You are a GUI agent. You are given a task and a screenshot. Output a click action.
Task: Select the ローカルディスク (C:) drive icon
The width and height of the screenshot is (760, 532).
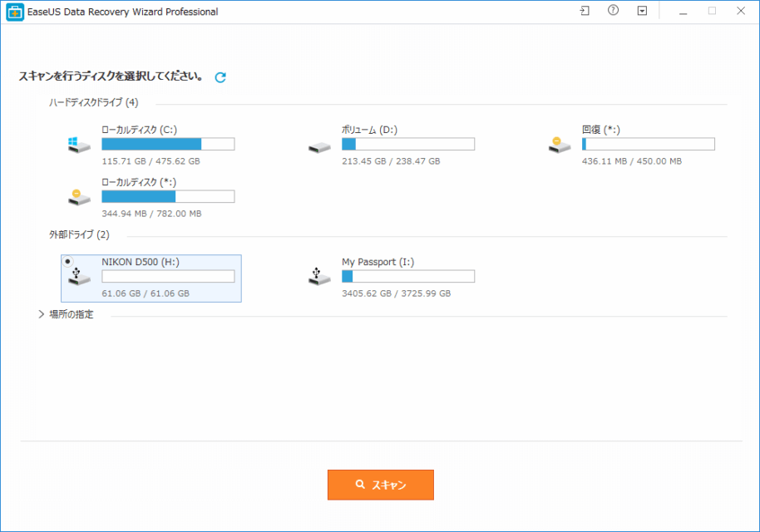tap(79, 145)
